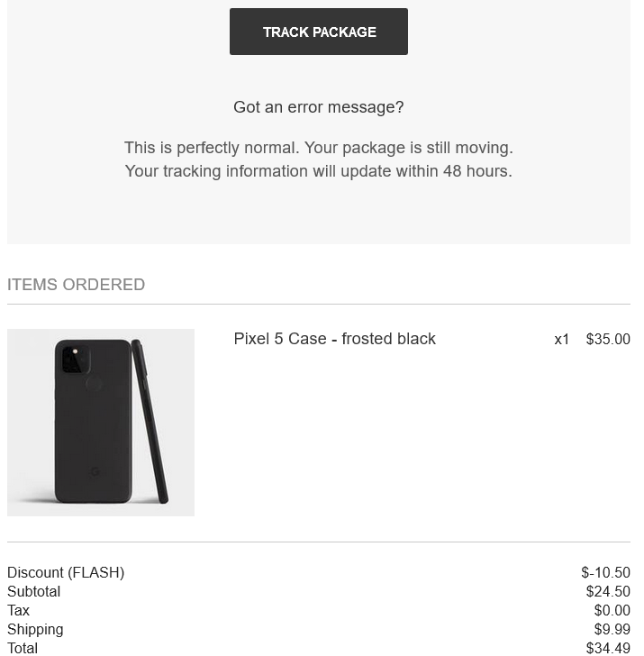The image size is (644, 656).
Task: Click the camera module on the phone case photo
Action: 75,359
